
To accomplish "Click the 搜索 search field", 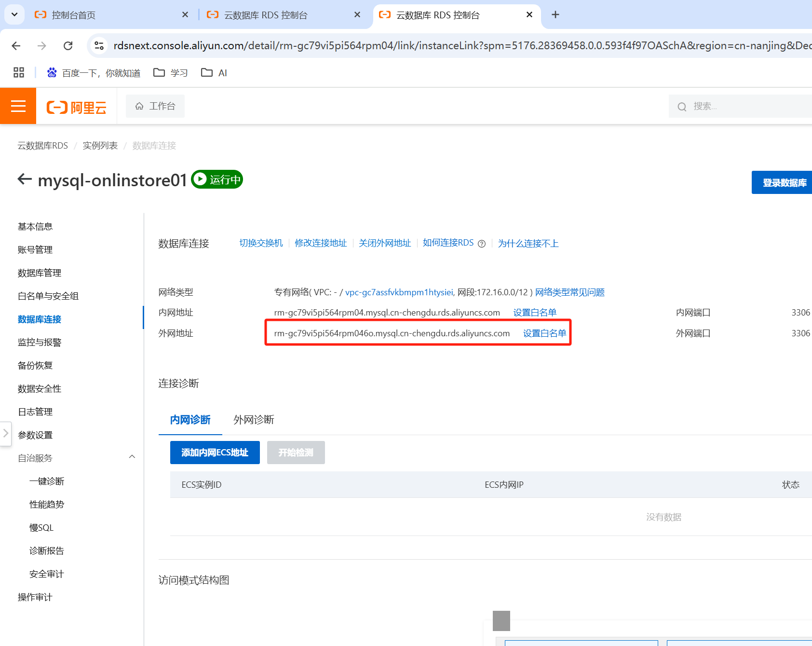I will click(x=740, y=106).
